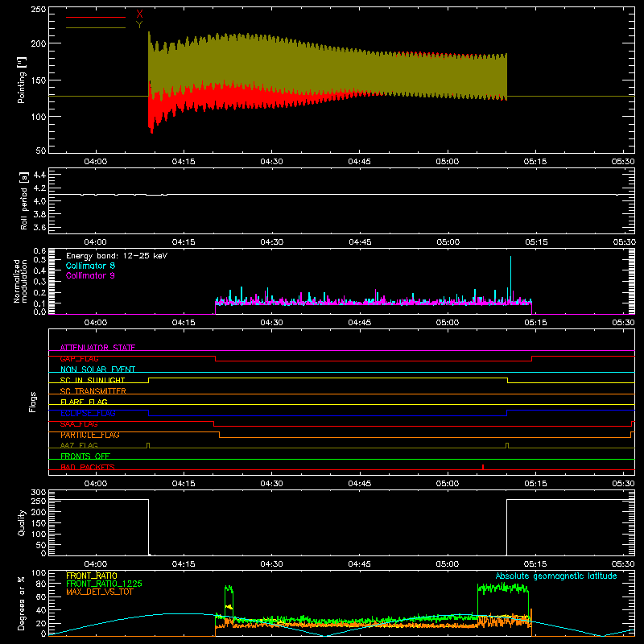Click the 'Collimator 8' legend label

[x=90, y=266]
